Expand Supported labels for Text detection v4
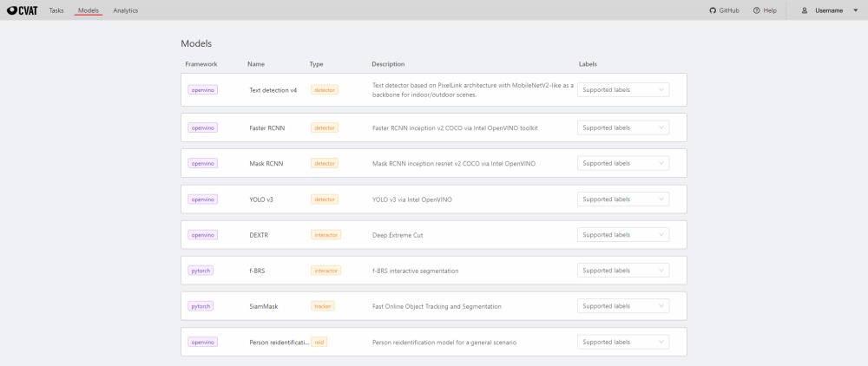 click(622, 89)
